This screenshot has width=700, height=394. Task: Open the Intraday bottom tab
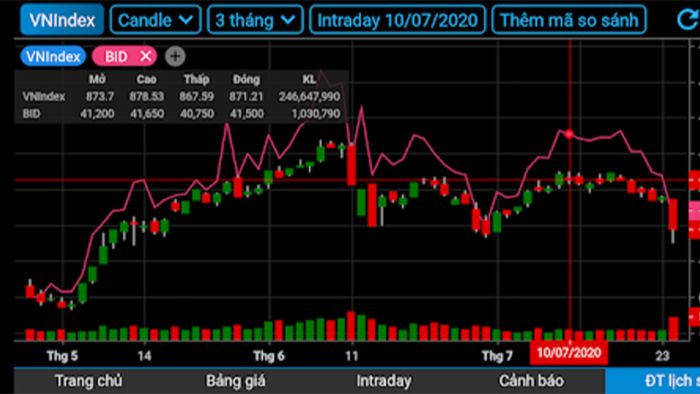pyautogui.click(x=383, y=381)
